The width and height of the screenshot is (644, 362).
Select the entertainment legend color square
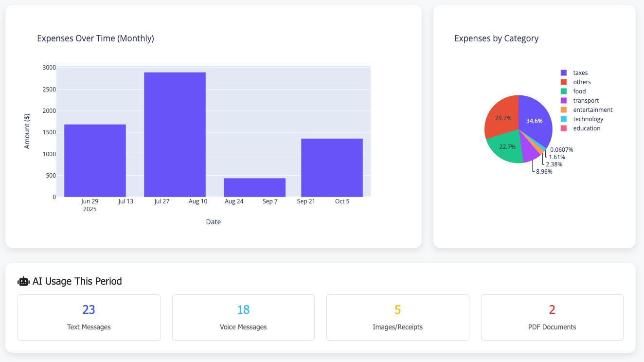[x=566, y=109]
